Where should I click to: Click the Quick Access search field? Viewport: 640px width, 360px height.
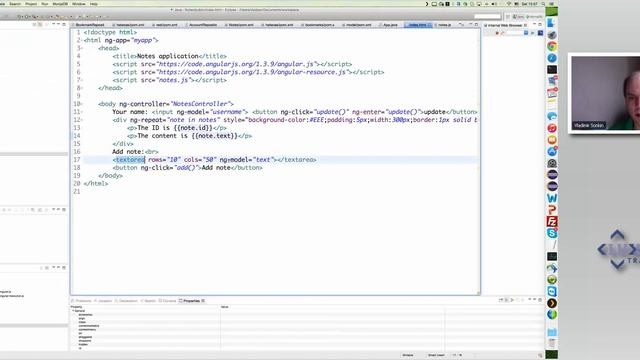pos(487,16)
